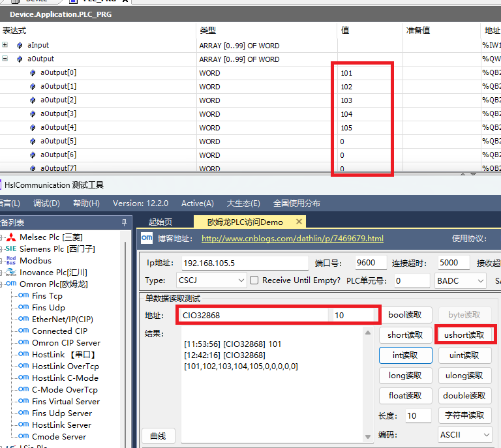501x448 pixels.
Task: Click the Inovance Plc icon
Action: (11, 273)
